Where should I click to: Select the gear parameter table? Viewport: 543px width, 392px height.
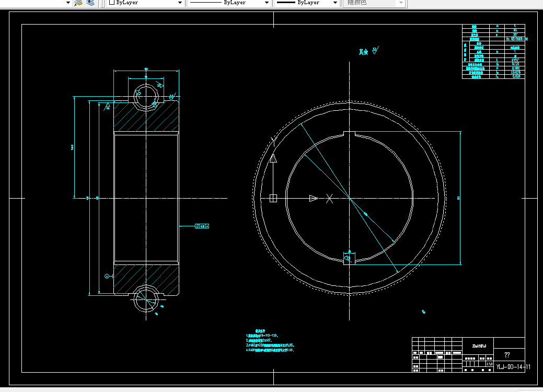493,52
